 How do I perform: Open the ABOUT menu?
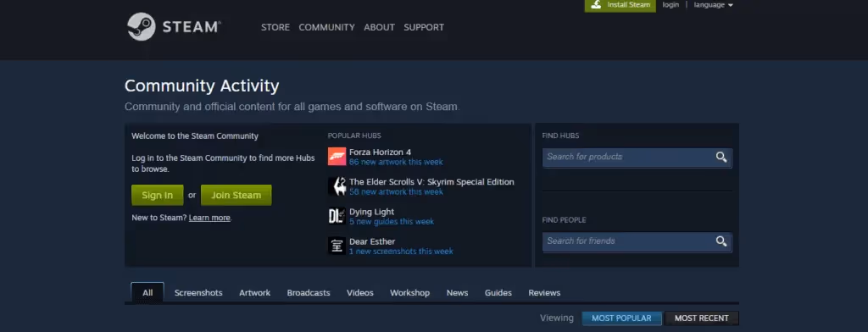click(379, 27)
